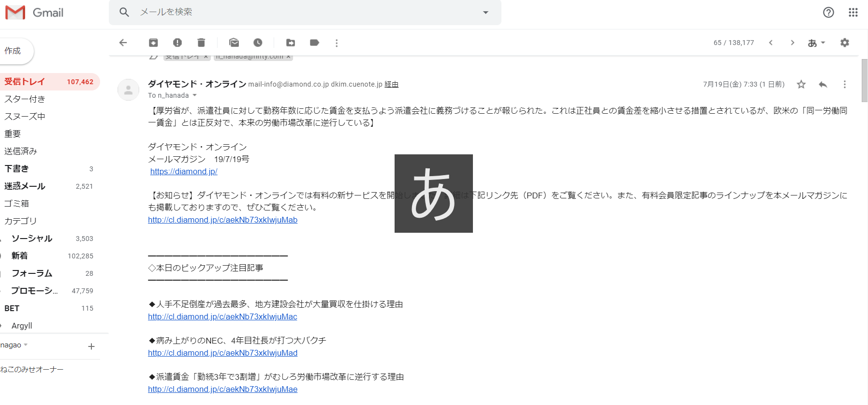
Task: Click the Gmail logo
Action: pos(34,13)
